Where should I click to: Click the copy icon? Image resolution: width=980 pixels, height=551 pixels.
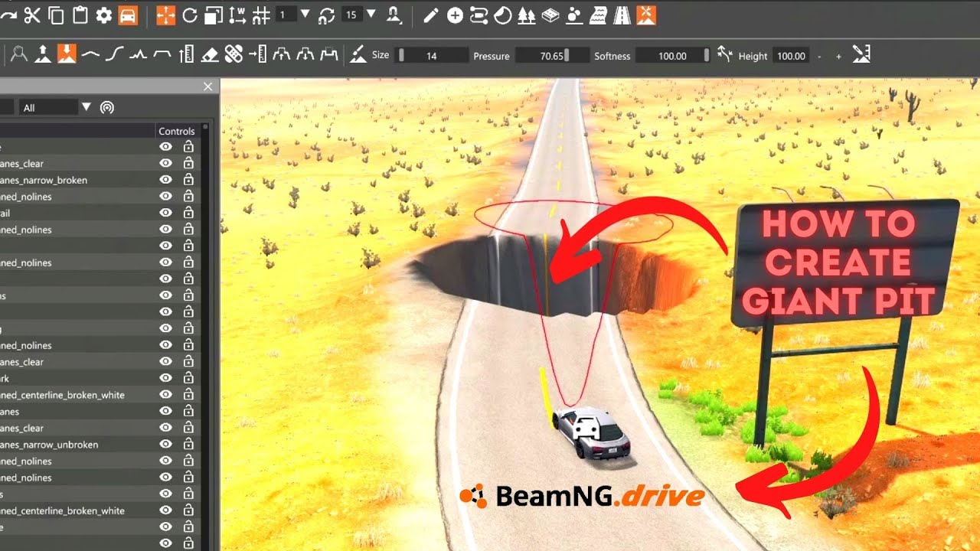[56, 15]
